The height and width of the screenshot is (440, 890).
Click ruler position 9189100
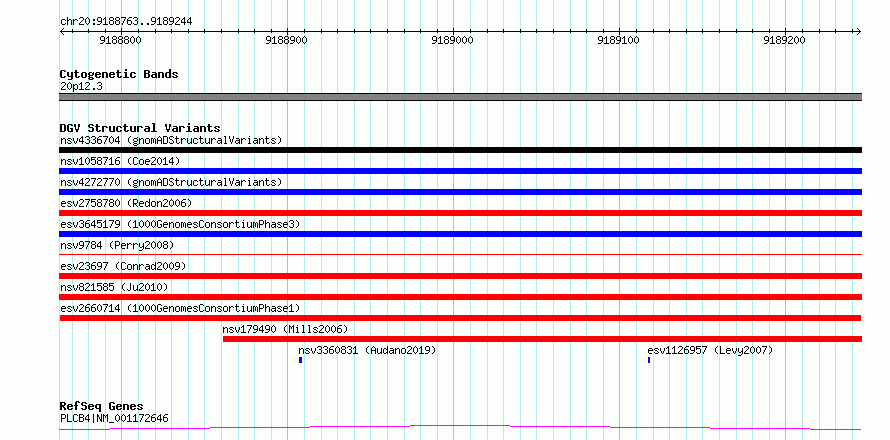(x=619, y=40)
